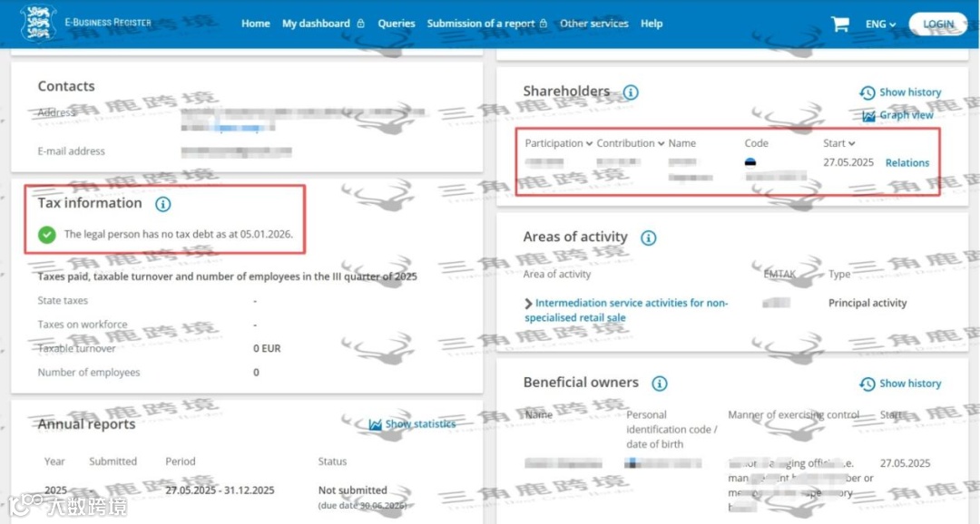980x524 pixels.
Task: Click the Principal activity type text
Action: click(x=867, y=303)
